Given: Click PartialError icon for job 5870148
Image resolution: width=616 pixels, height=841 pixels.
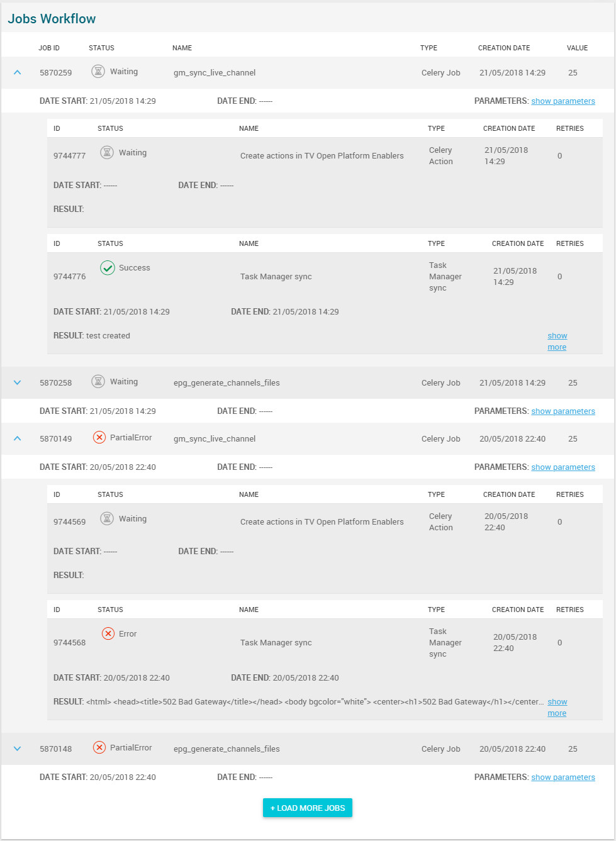Looking at the screenshot, I should (x=99, y=747).
